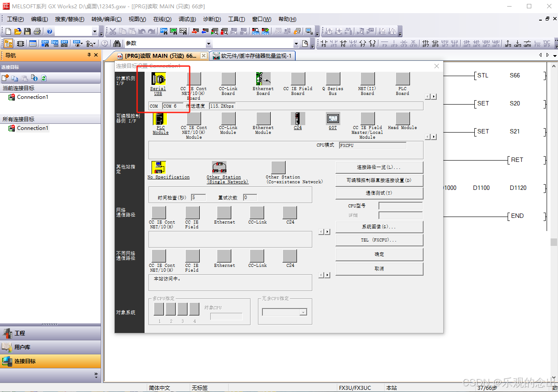Select Connection1 under 所有连接目标
558x392 pixels.
32,128
